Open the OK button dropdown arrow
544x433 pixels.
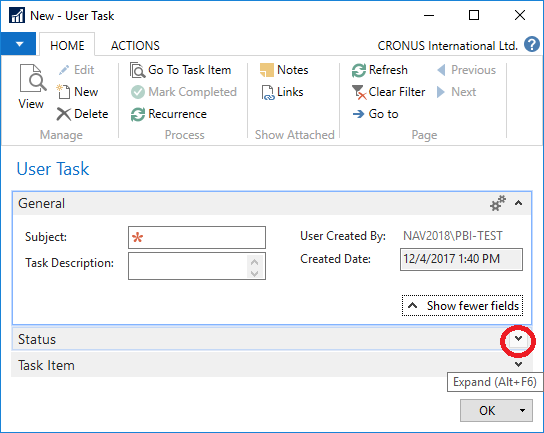[522, 411]
